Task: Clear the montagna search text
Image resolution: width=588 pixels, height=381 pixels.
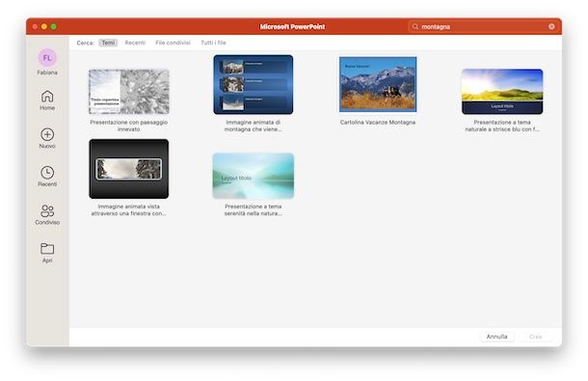Action: point(551,27)
